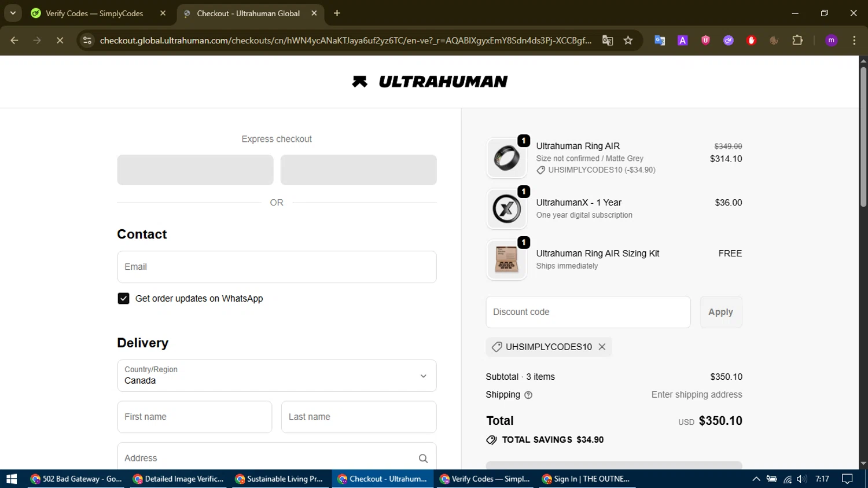The width and height of the screenshot is (868, 488).
Task: Focus the Email field
Action: [277, 267]
